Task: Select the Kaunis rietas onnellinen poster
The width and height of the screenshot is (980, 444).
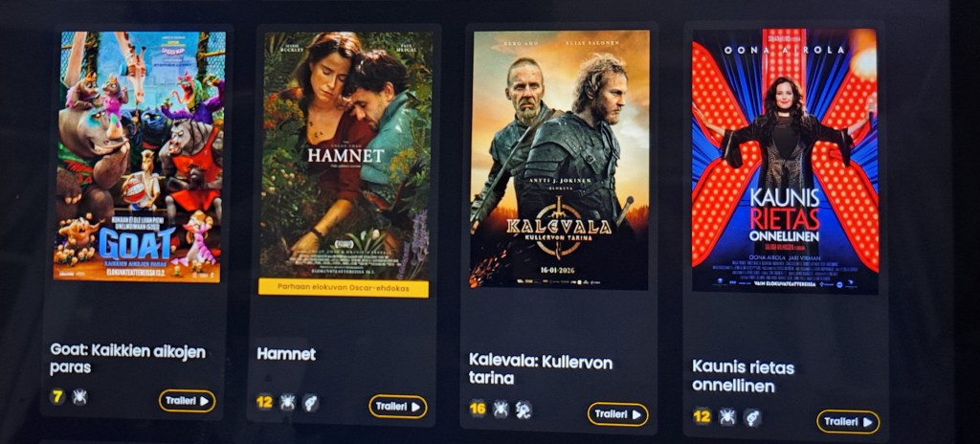Action: tap(785, 161)
